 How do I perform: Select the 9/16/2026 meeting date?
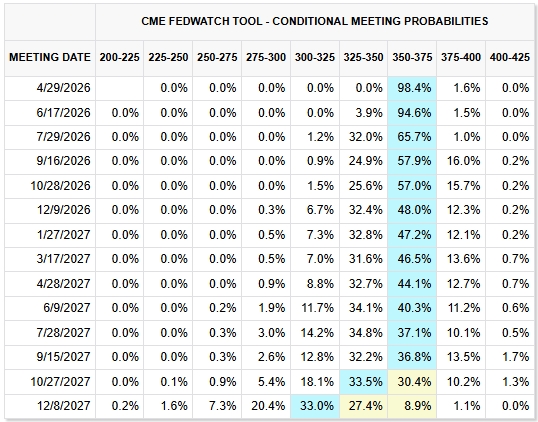(63, 161)
